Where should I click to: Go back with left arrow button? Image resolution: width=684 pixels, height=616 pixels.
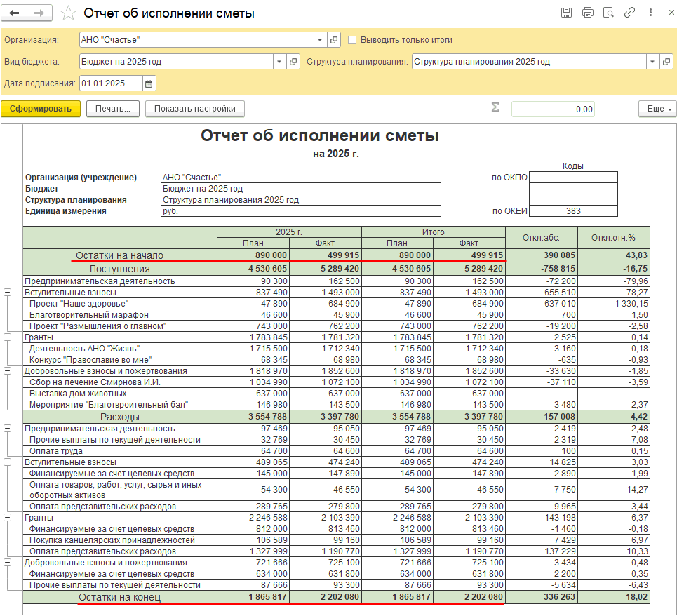[15, 13]
